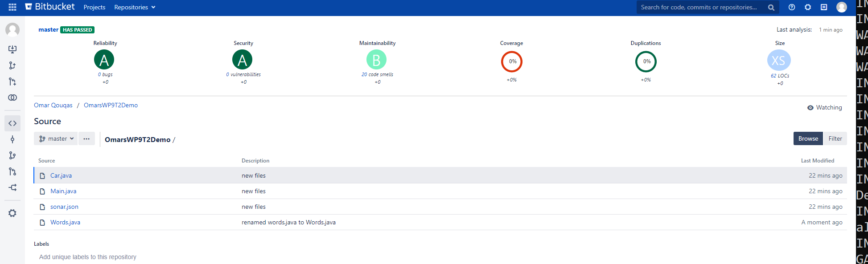Open the Projects menu
This screenshot has width=868, height=264.
click(x=95, y=7)
